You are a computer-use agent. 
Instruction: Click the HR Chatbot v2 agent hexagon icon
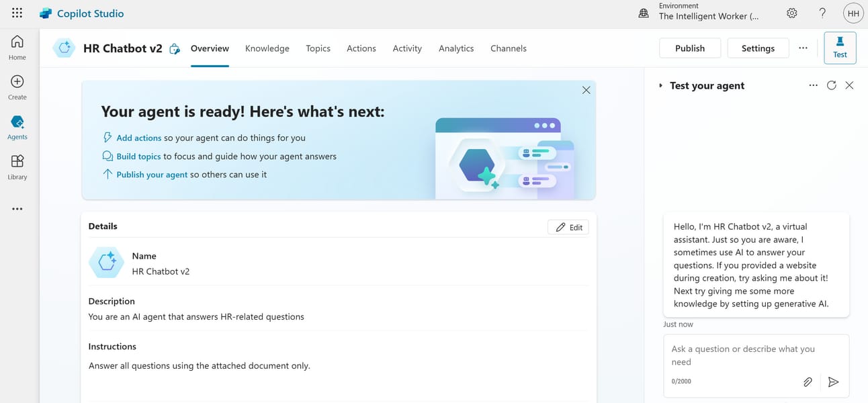click(64, 48)
